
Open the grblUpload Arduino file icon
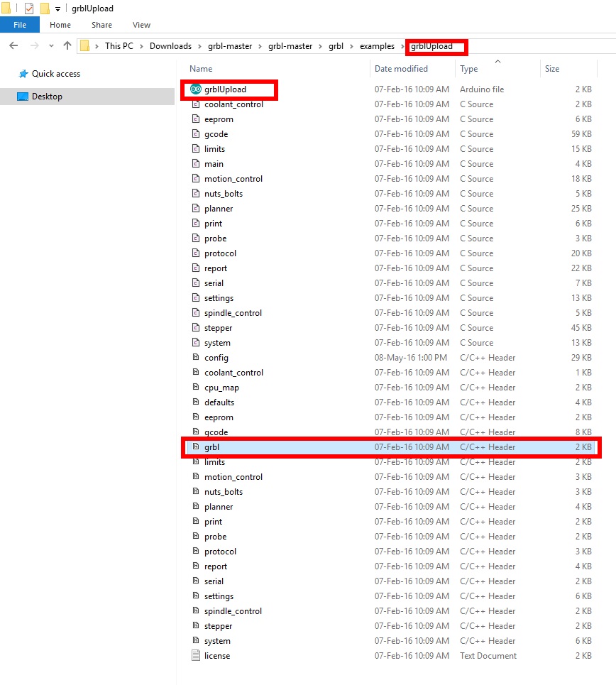196,89
